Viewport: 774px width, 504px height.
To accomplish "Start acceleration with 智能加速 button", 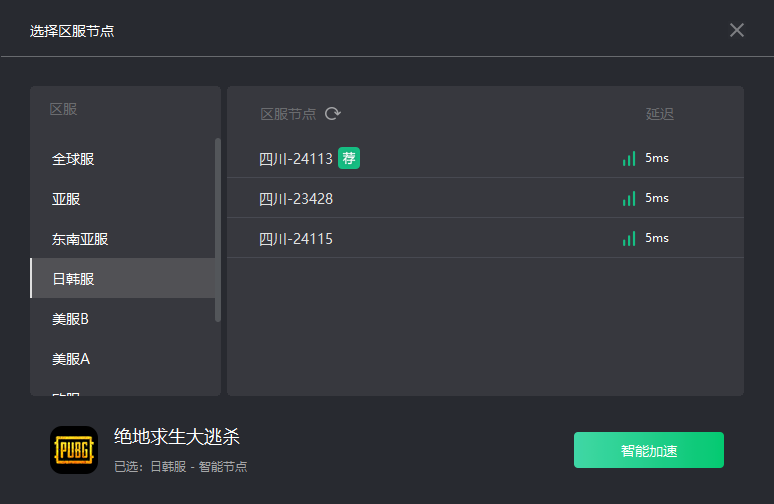I will click(648, 450).
